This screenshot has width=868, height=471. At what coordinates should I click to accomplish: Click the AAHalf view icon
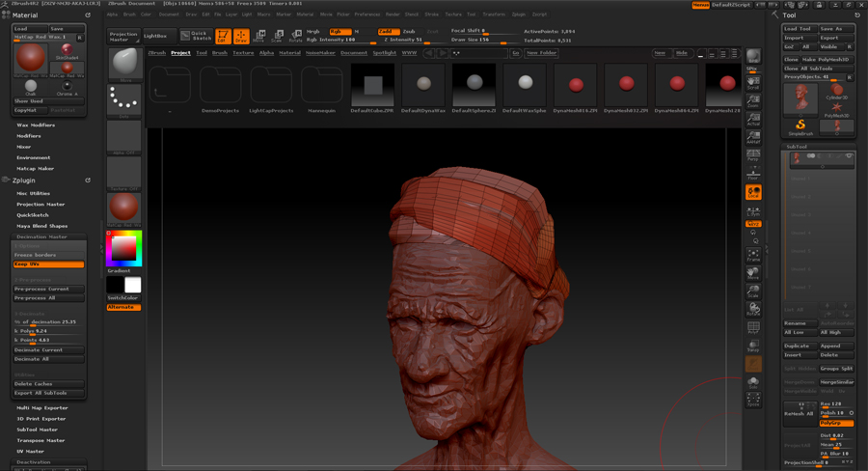tap(753, 137)
